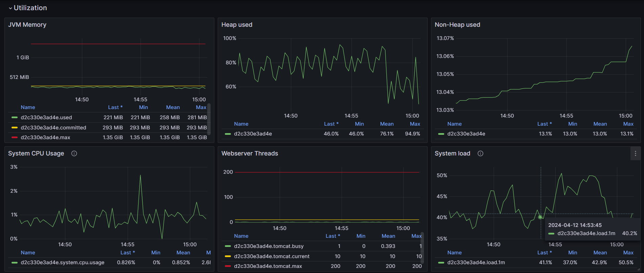Toggle the d2c330e3ad4e.committed legend series

click(x=53, y=128)
